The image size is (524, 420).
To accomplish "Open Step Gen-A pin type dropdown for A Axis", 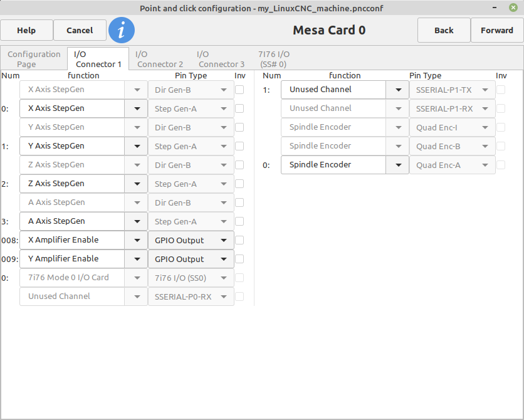I will pyautogui.click(x=191, y=221).
